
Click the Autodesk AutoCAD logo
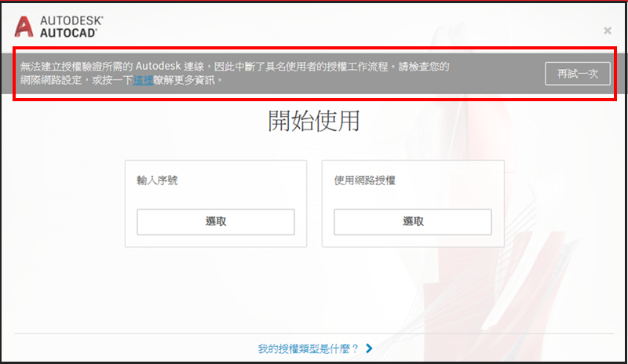59,27
